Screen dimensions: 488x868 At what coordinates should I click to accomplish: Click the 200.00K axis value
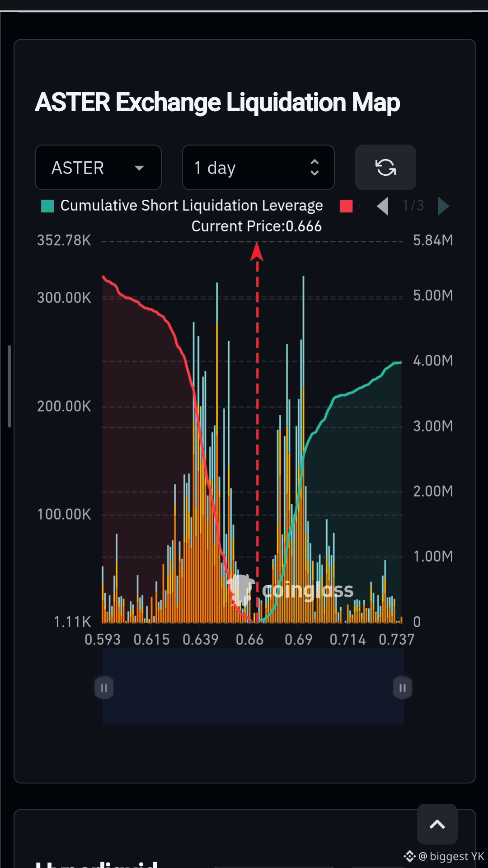64,406
